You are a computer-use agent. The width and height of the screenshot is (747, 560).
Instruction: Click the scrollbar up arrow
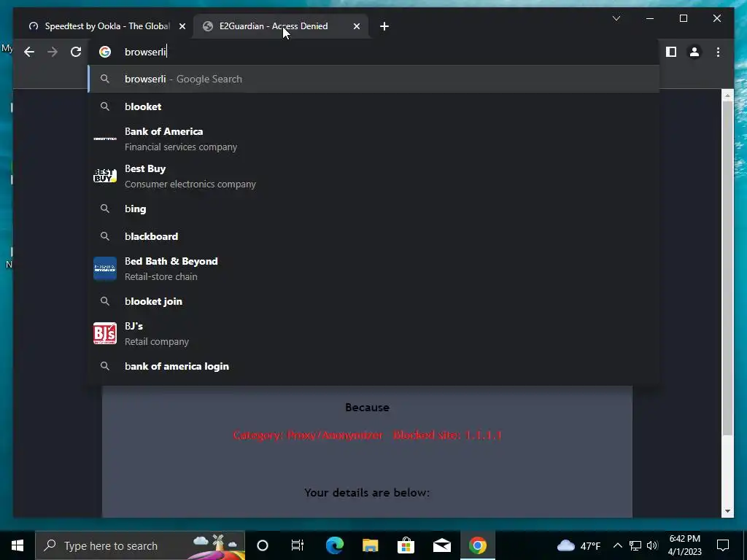(727, 96)
